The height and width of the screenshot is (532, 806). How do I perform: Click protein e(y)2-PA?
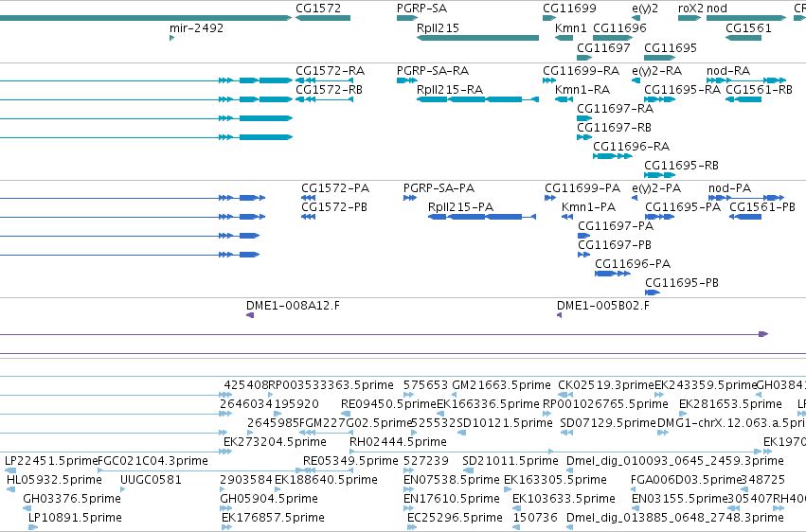[656, 188]
